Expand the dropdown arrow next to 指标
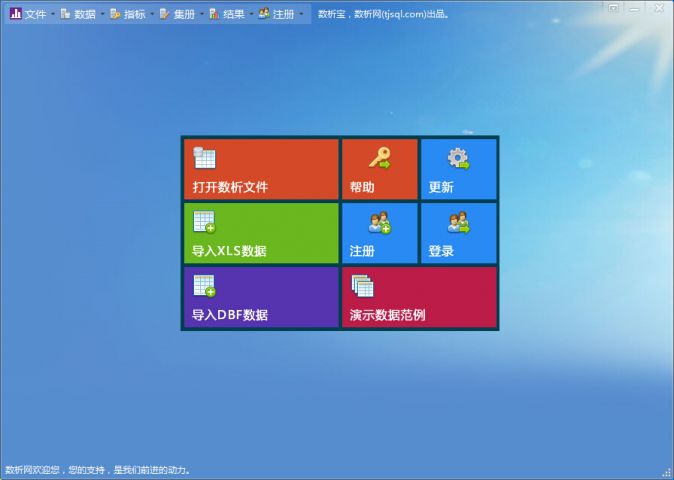This screenshot has width=674, height=480. pyautogui.click(x=152, y=14)
